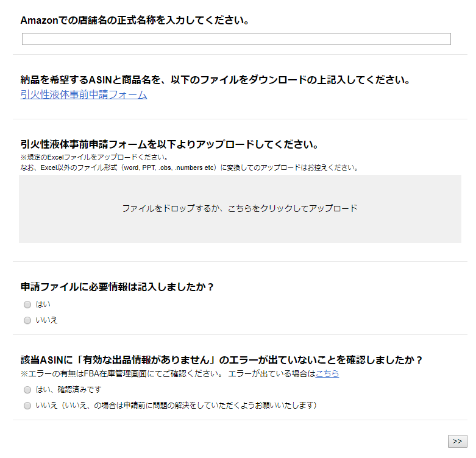This screenshot has width=476, height=458.
Task: Follow the こちら link in the error note
Action: [x=327, y=373]
